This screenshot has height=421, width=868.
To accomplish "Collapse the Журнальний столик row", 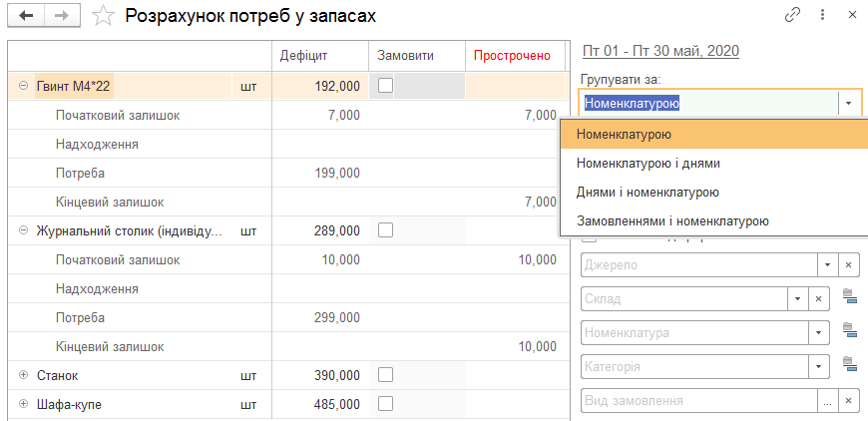I will [23, 230].
